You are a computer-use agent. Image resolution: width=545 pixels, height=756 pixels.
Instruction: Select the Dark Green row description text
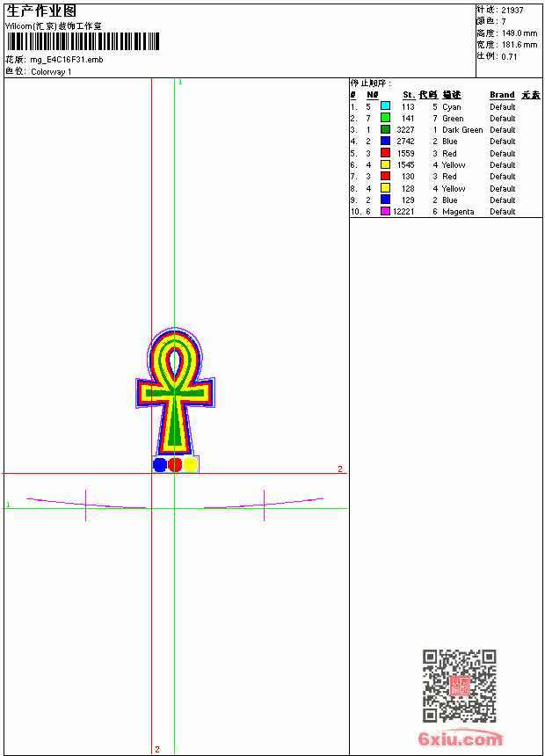pos(462,130)
